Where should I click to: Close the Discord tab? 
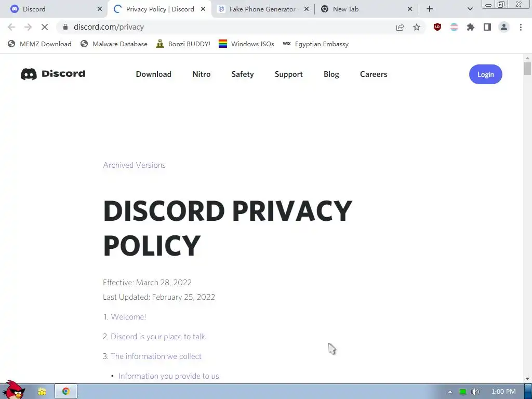[x=100, y=9]
